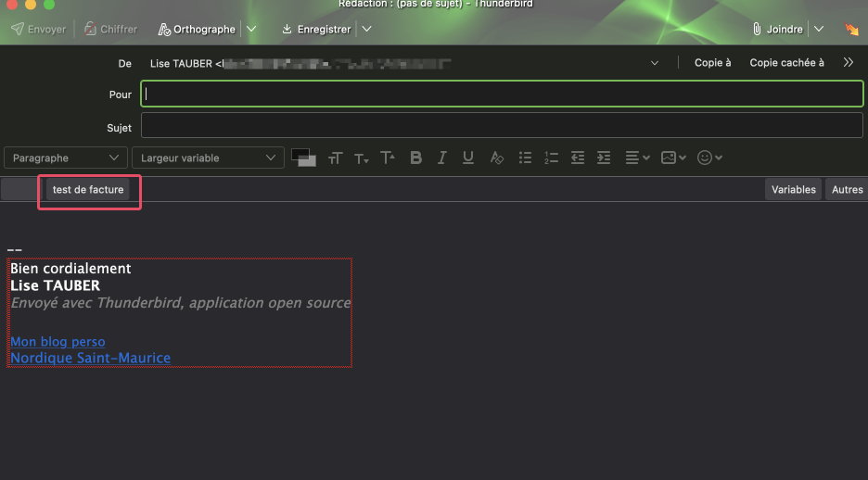Open the Largeur variable font dropdown
The height and width of the screenshot is (480, 868).
pos(208,158)
